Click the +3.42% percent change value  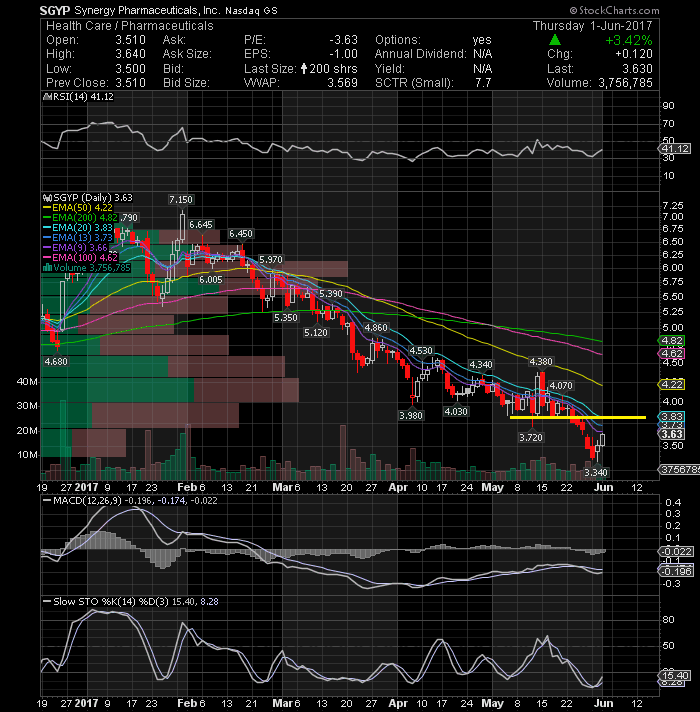click(629, 40)
